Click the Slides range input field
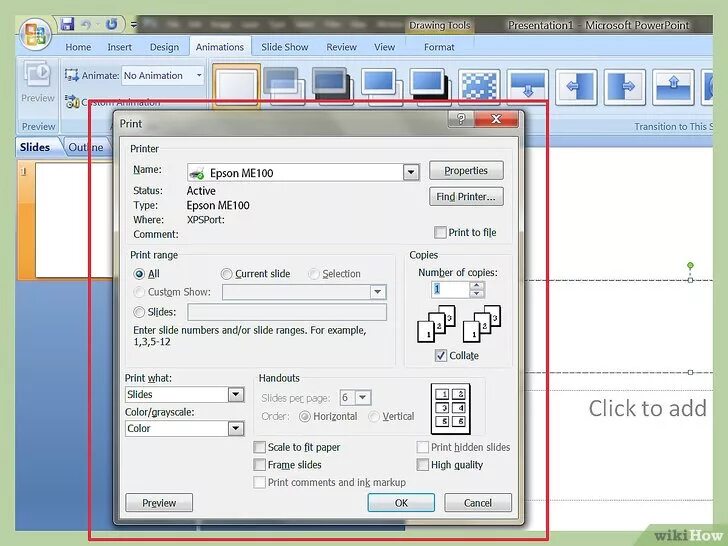Screen dimensions: 728x546 (287, 312)
